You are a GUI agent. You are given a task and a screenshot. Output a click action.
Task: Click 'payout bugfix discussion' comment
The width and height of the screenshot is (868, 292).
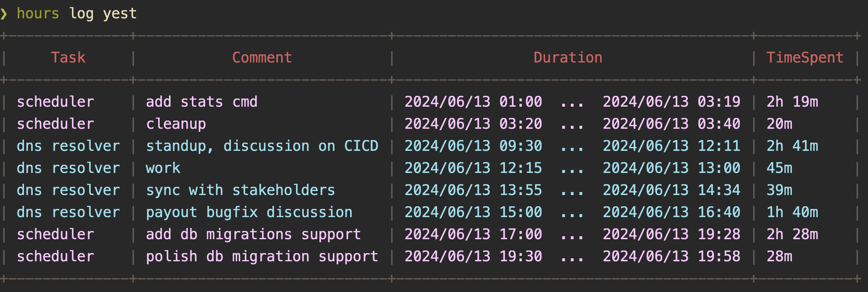(x=249, y=212)
